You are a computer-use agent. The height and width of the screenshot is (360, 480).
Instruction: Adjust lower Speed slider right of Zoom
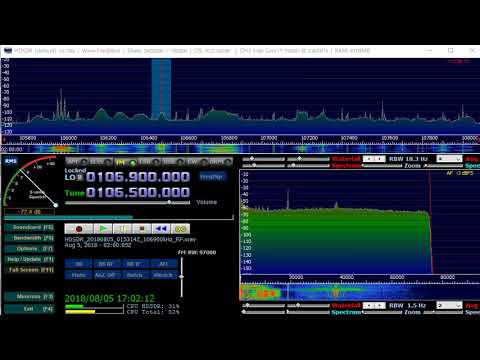tap(443, 312)
